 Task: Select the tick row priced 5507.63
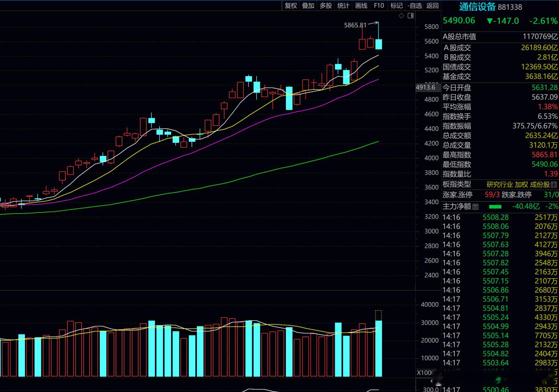tap(500, 245)
